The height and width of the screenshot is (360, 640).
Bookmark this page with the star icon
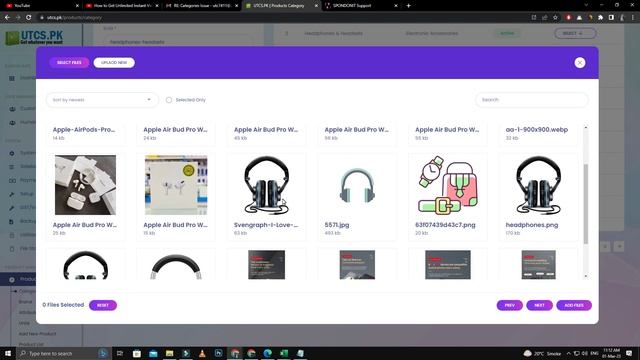click(555, 18)
